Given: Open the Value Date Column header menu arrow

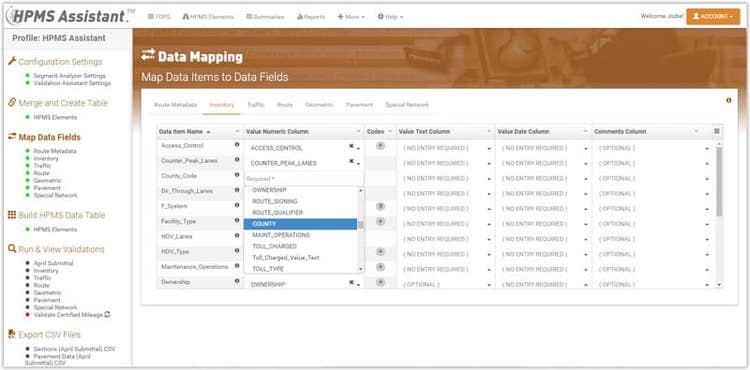Looking at the screenshot, I should tap(586, 131).
